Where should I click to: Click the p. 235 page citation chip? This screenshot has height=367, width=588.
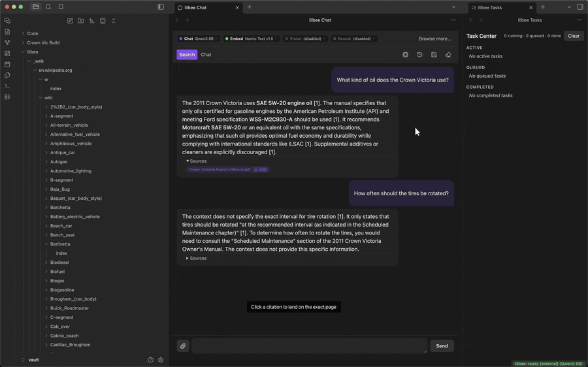pyautogui.click(x=261, y=170)
